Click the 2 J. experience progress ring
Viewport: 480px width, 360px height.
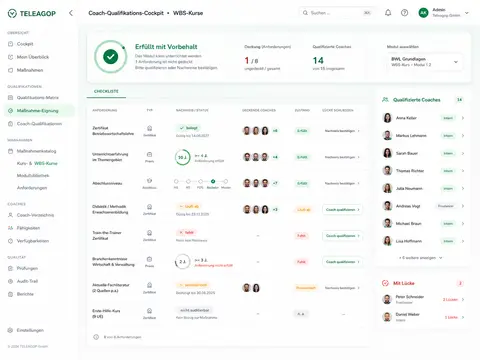point(182,262)
